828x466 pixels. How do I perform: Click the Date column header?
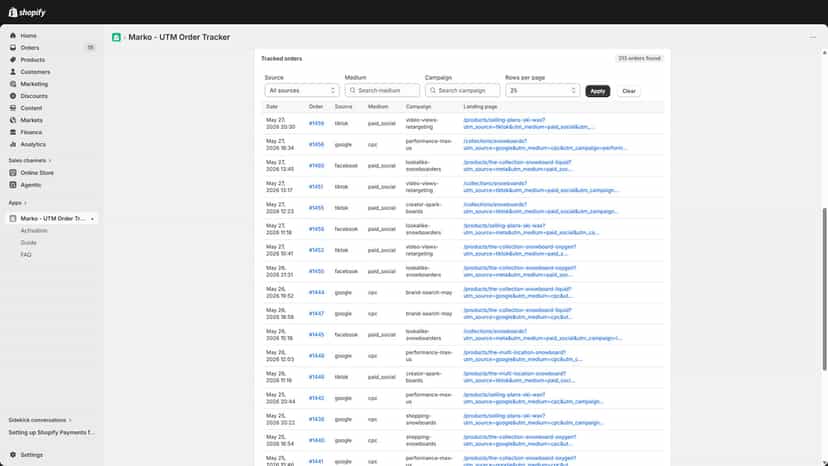[x=272, y=107]
